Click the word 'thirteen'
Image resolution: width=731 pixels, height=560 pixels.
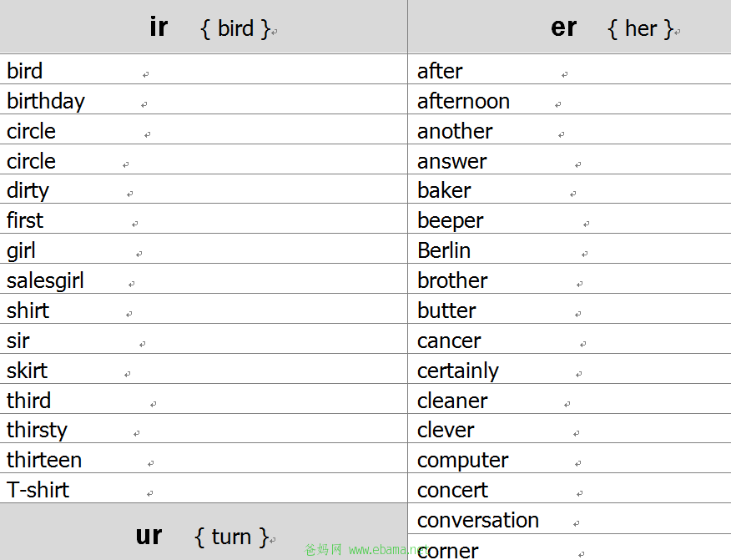44,460
